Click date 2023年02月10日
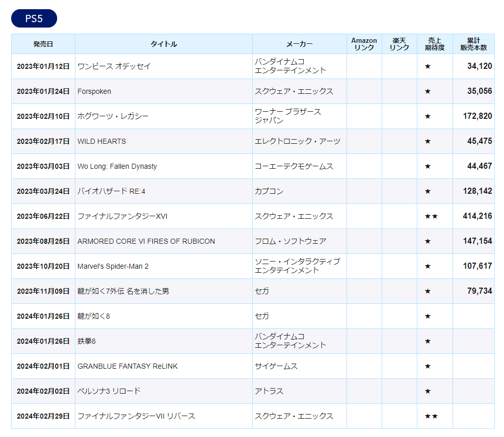The image size is (504, 437). pos(43,116)
